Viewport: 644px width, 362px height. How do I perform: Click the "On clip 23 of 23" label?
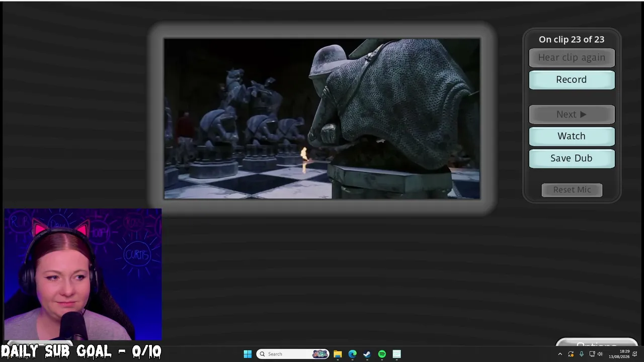(x=572, y=39)
